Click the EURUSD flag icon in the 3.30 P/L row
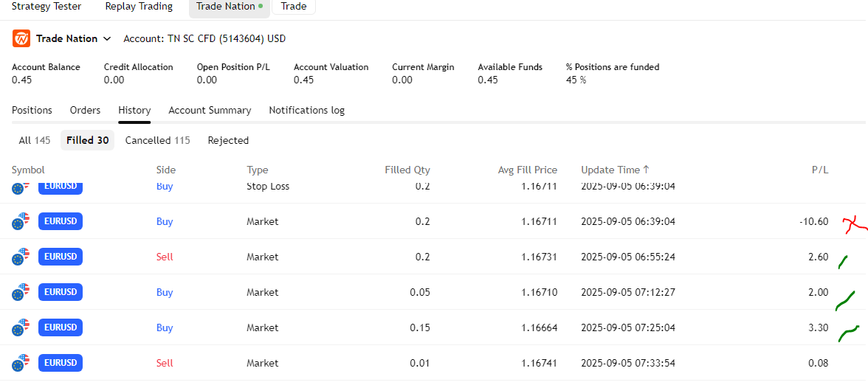Image resolution: width=868 pixels, height=385 pixels. pyautogui.click(x=21, y=327)
